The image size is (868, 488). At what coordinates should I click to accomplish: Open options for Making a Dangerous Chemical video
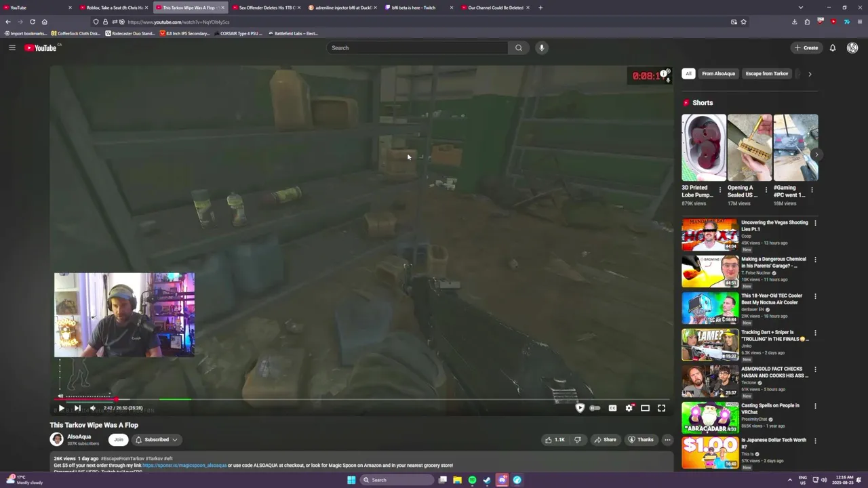point(815,260)
